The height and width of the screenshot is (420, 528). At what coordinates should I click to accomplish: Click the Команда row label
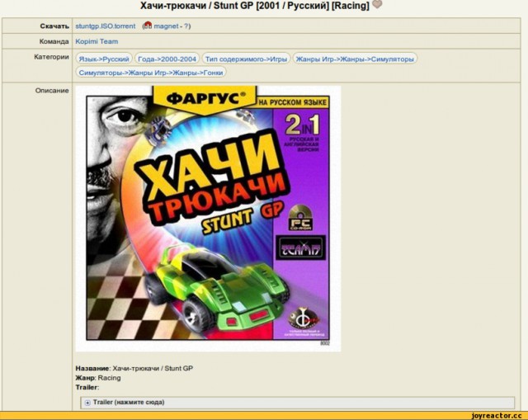54,41
